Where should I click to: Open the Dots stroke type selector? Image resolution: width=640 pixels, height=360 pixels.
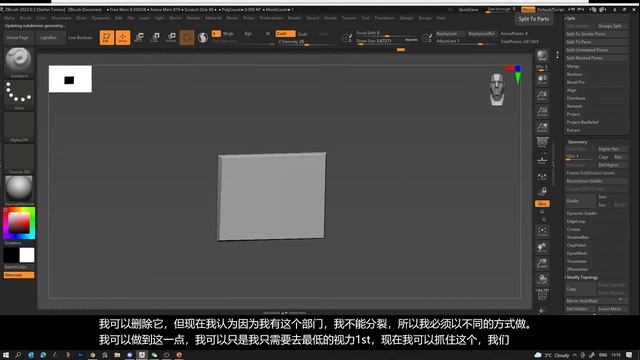[x=19, y=95]
